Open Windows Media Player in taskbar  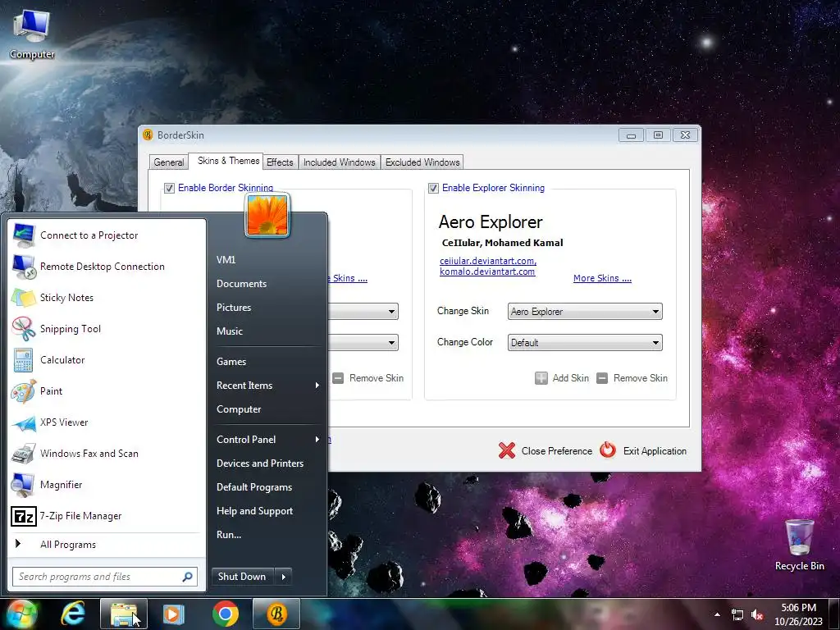pyautogui.click(x=173, y=614)
